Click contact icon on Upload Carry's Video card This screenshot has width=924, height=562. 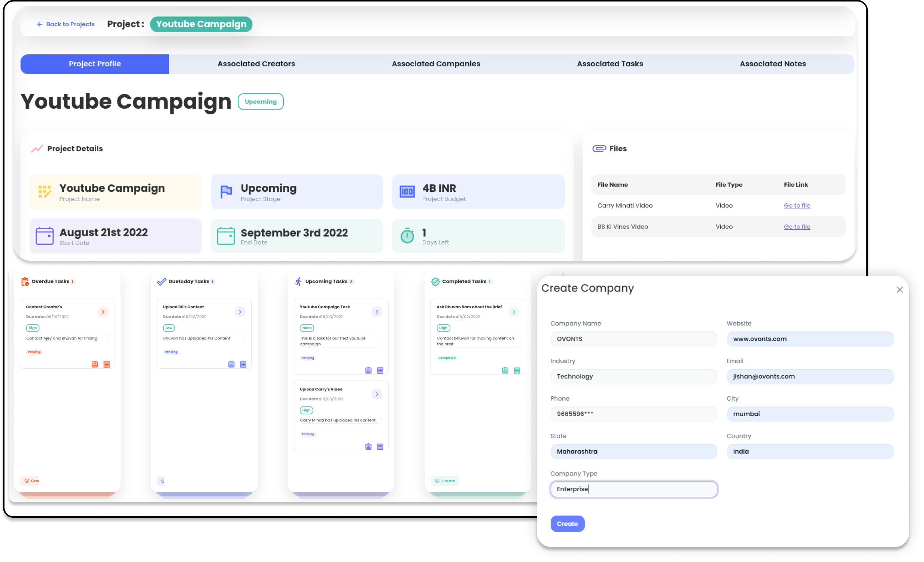point(369,447)
